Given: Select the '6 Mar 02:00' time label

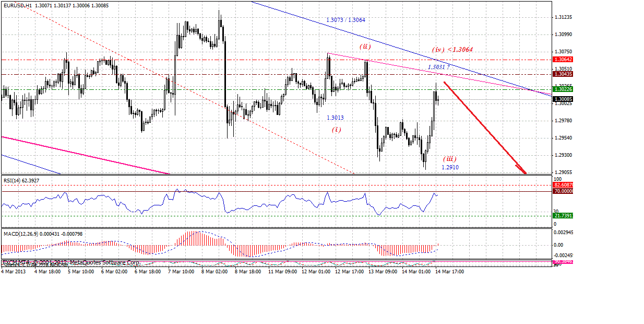Looking at the screenshot, I should click(x=114, y=272).
